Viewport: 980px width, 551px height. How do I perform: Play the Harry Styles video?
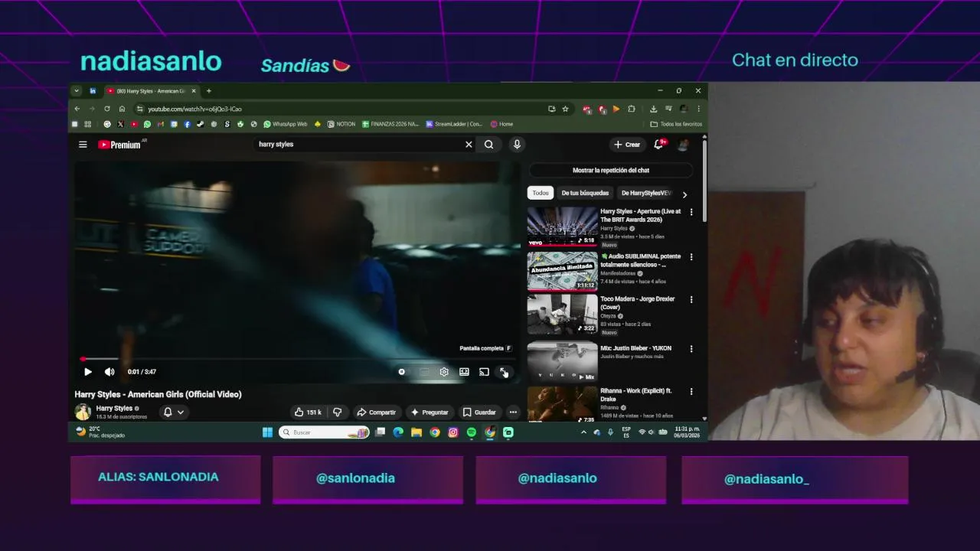[x=87, y=372]
